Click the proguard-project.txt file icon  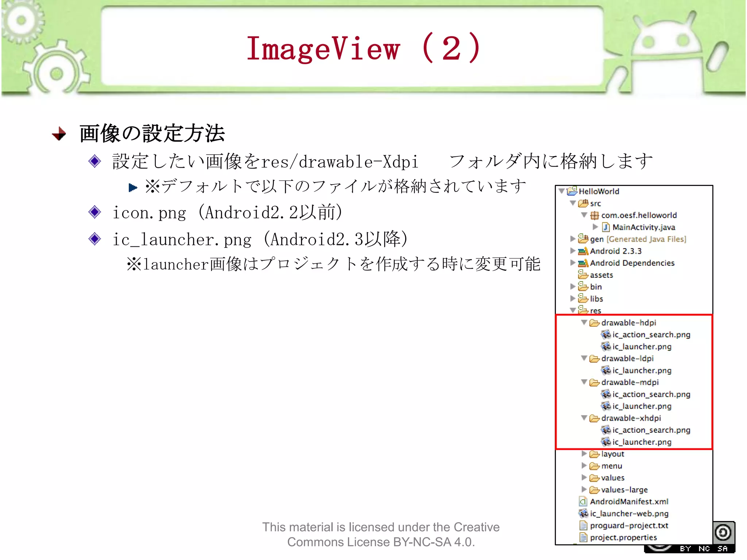(583, 525)
